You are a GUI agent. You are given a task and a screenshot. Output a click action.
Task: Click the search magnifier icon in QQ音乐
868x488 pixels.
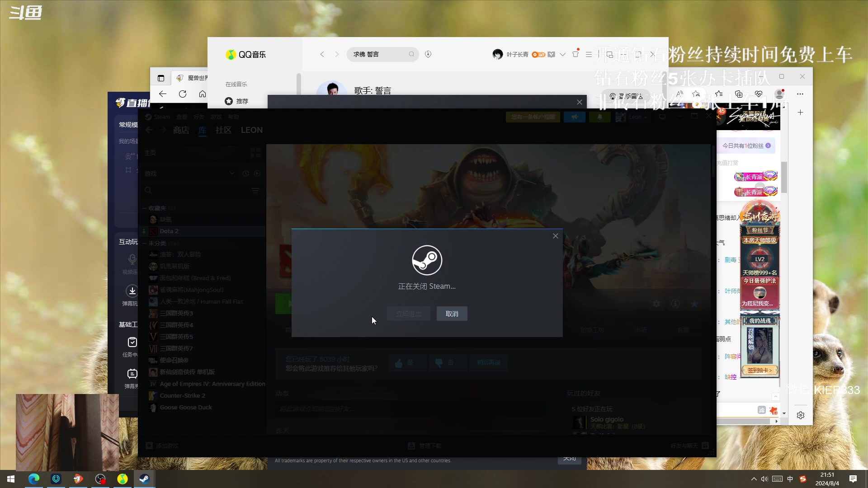pos(411,54)
